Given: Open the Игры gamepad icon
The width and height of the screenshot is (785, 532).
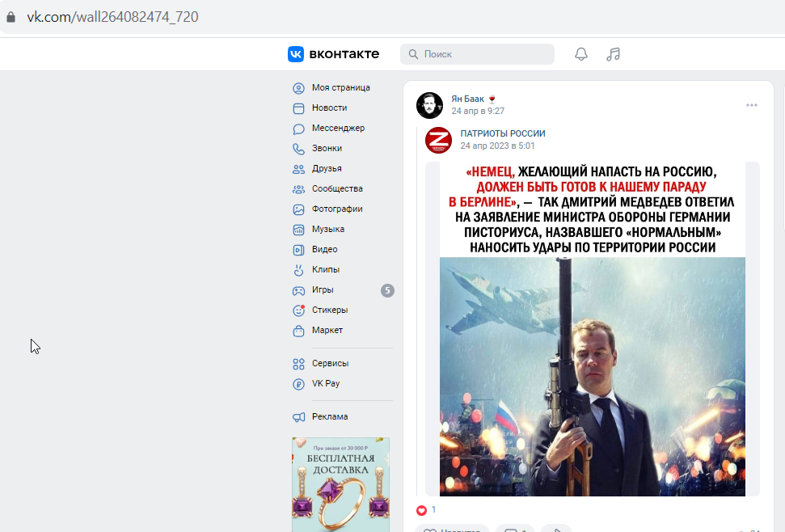Looking at the screenshot, I should pyautogui.click(x=298, y=290).
